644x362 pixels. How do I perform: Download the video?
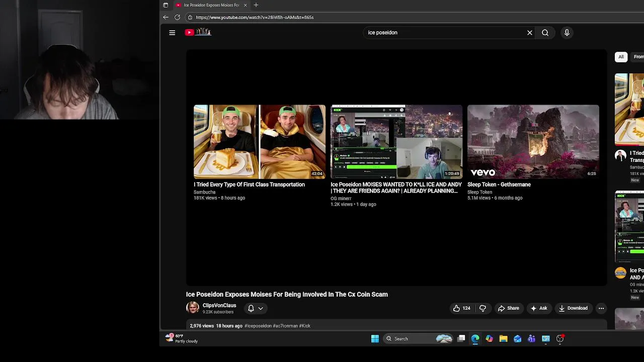[x=573, y=308]
